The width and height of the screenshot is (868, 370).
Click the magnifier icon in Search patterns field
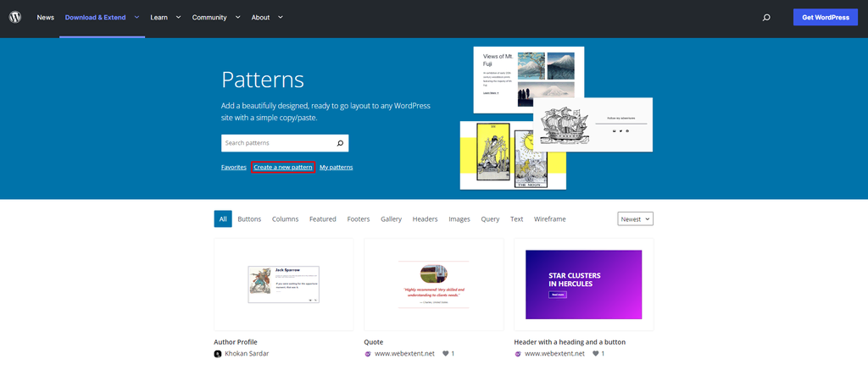click(x=340, y=143)
